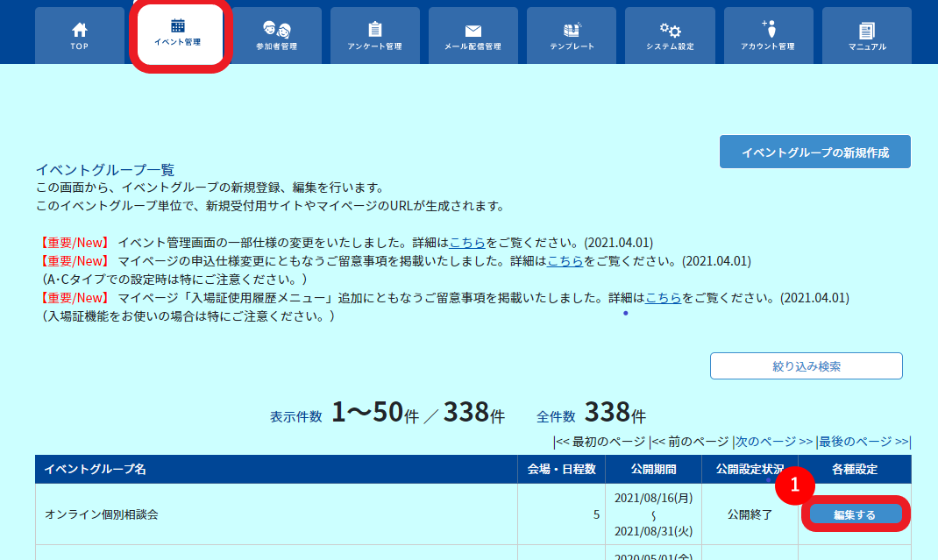This screenshot has width=938, height=560.
Task: Click イベントグループの新規作成 button
Action: click(814, 152)
